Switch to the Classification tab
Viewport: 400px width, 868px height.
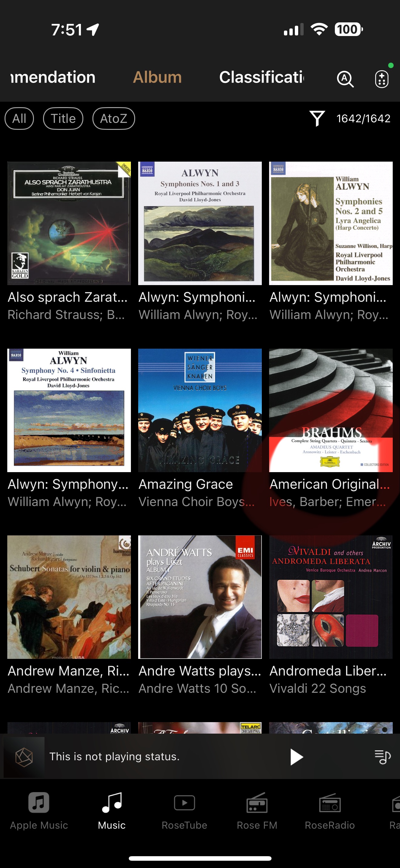[x=262, y=77]
